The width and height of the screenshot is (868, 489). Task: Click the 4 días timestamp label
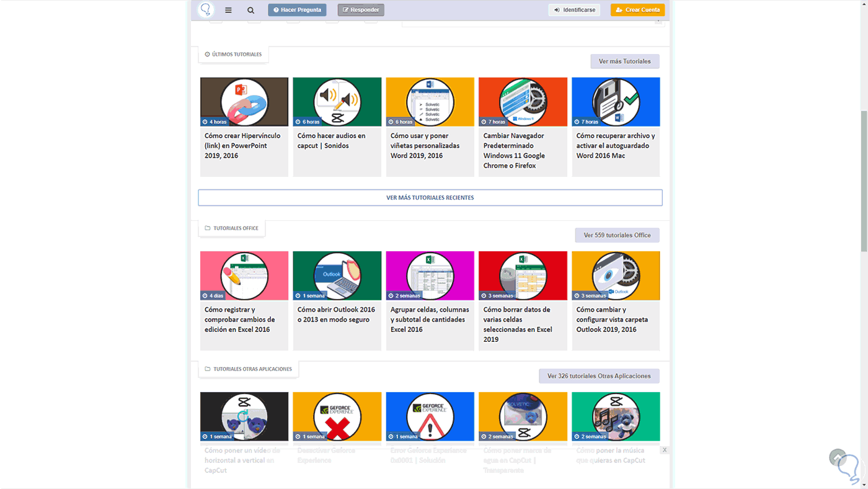pyautogui.click(x=213, y=295)
